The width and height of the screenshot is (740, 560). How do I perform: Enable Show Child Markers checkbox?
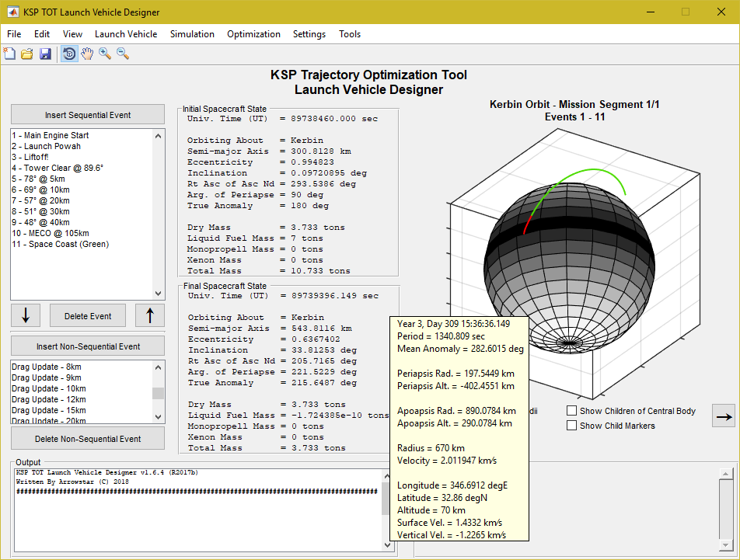click(x=571, y=425)
